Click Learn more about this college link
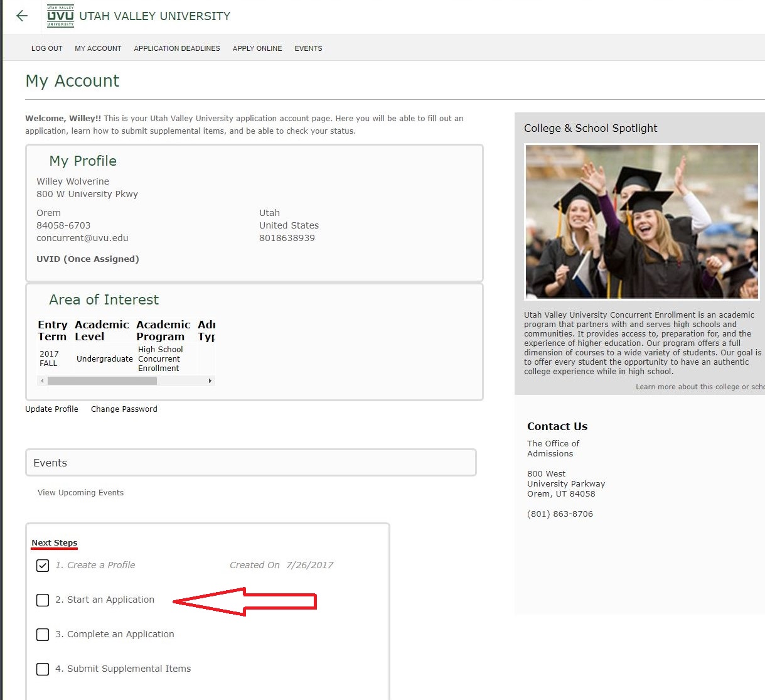The height and width of the screenshot is (700, 765). pos(700,387)
